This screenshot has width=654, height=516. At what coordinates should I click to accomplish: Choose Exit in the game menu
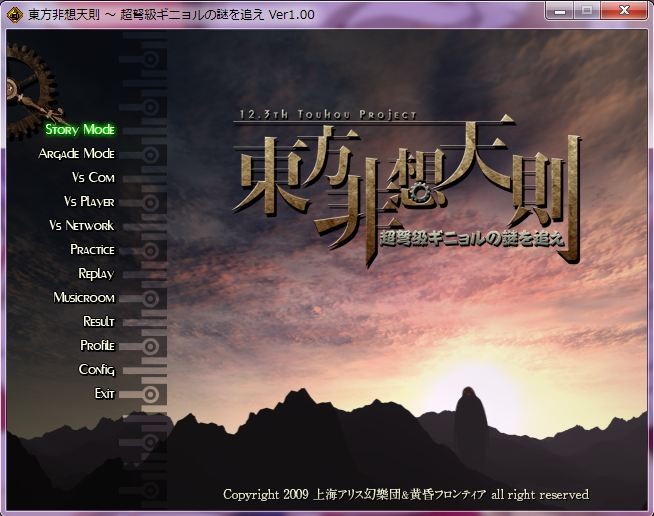click(104, 393)
